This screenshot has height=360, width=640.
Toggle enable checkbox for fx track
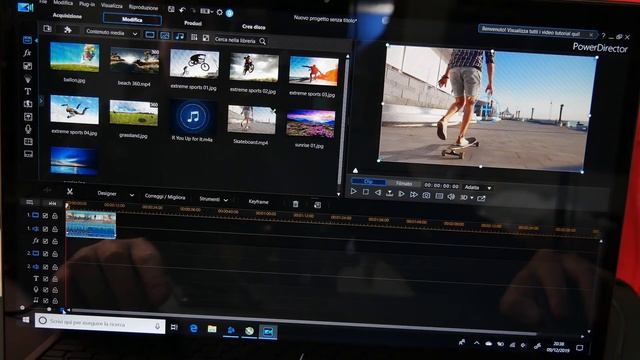pos(45,241)
